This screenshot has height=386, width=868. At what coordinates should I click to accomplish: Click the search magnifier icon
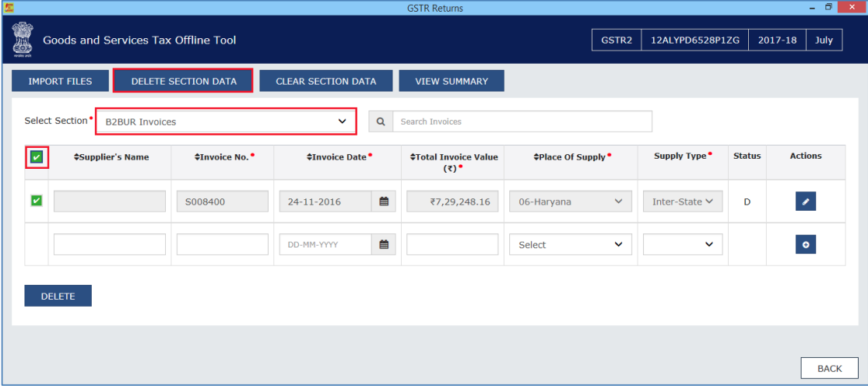coord(381,121)
